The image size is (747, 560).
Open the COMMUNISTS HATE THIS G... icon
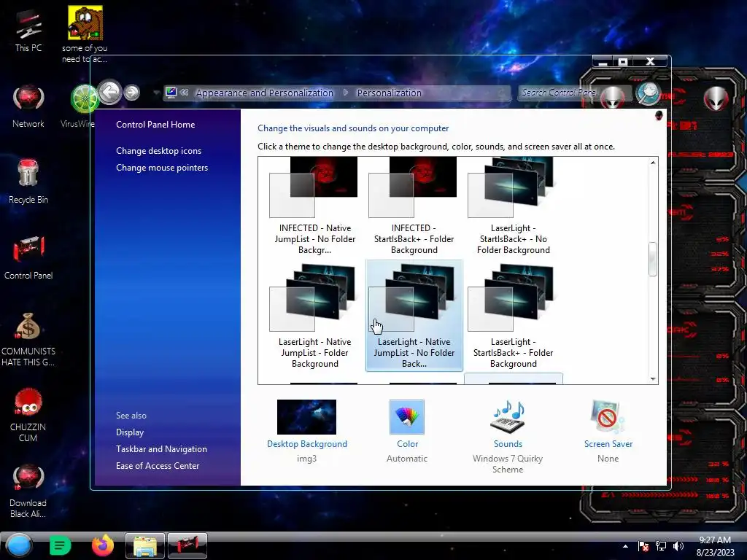click(28, 339)
